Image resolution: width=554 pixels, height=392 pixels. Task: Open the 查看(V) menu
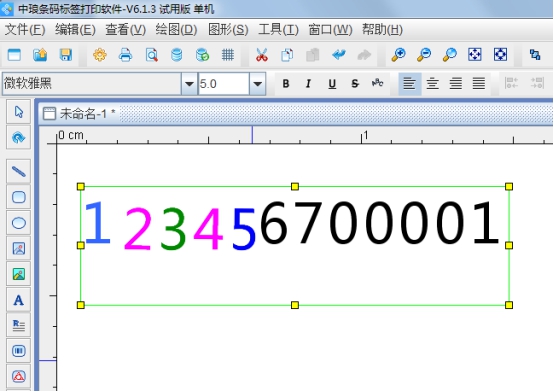click(125, 30)
